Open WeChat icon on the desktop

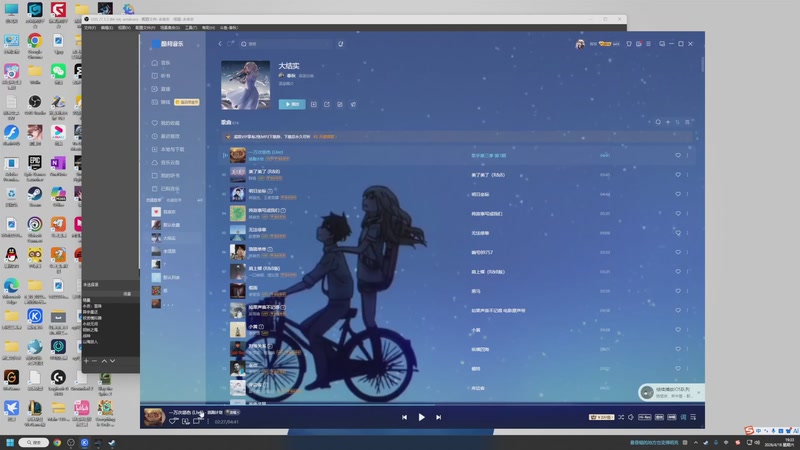click(x=58, y=73)
